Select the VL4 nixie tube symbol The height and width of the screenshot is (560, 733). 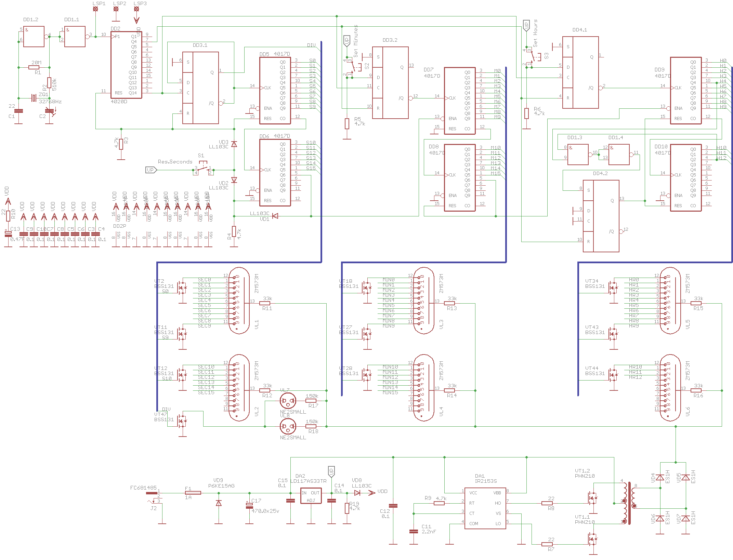(x=424, y=388)
